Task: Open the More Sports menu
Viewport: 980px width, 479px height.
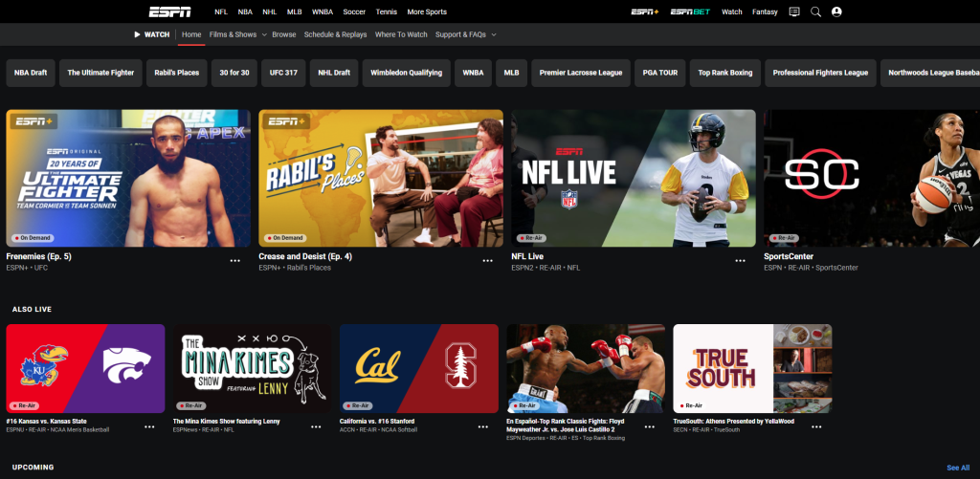Action: point(427,11)
